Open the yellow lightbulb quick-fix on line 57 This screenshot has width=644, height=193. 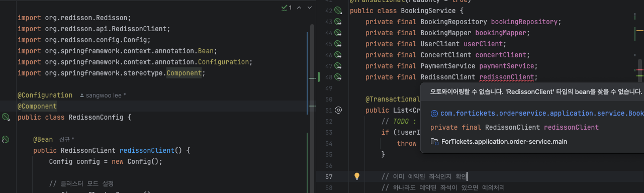[x=357, y=176]
